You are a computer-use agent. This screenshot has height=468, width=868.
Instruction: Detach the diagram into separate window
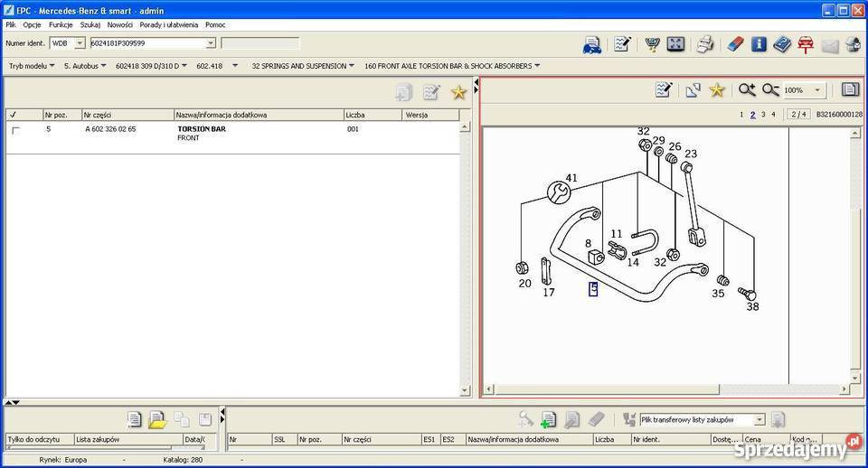(693, 90)
